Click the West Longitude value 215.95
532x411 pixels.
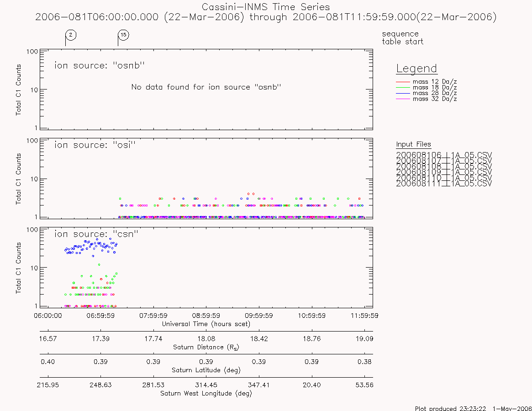tap(48, 385)
